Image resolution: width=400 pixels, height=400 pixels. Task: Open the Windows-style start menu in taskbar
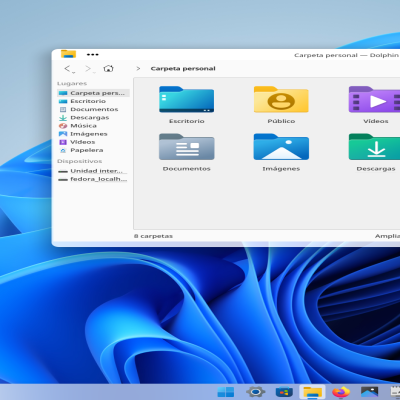tap(226, 392)
